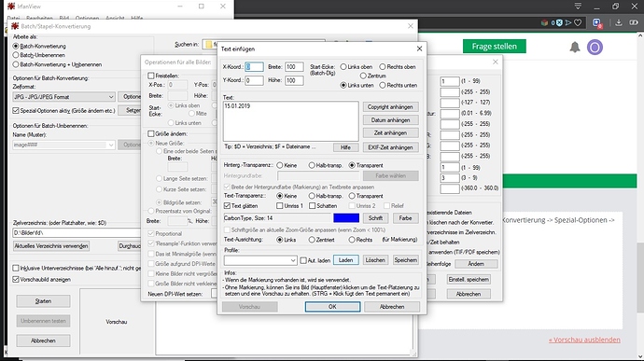Click the play arrow icon in browser toolbar

point(568,22)
